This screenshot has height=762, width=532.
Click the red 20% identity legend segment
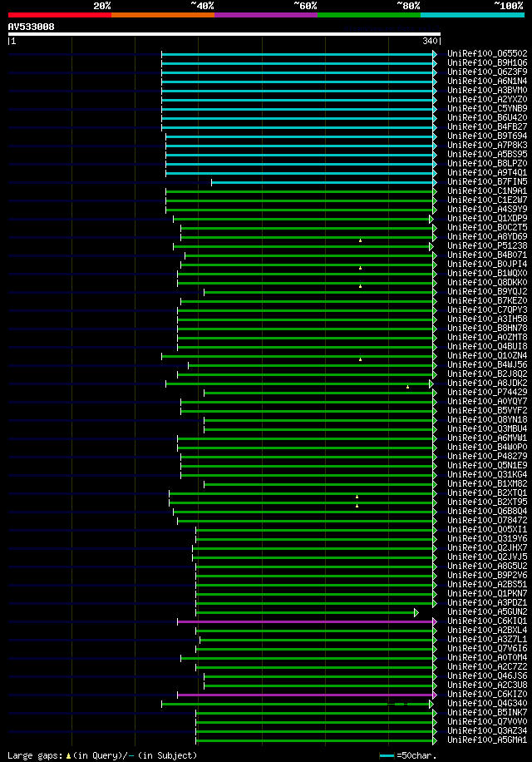pyautogui.click(x=60, y=15)
